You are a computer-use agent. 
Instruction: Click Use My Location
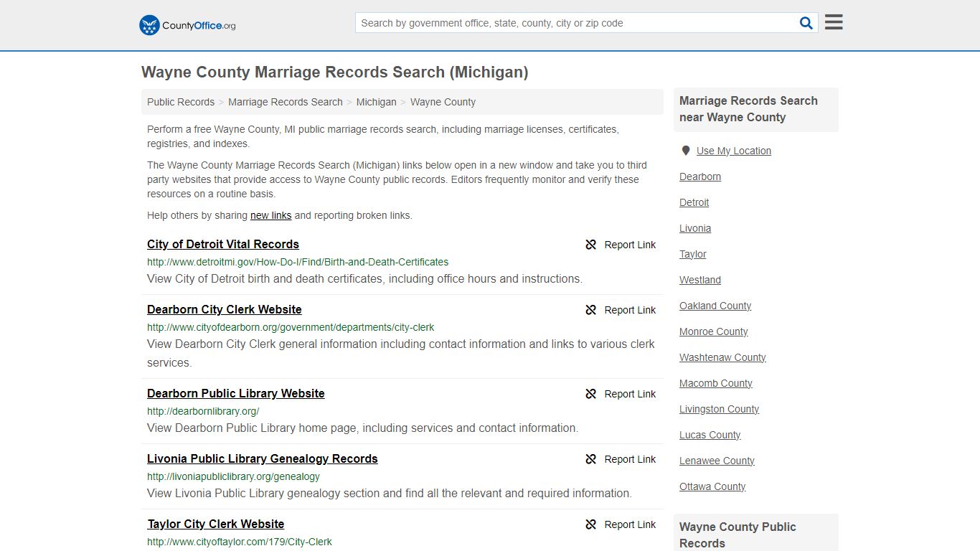click(734, 151)
